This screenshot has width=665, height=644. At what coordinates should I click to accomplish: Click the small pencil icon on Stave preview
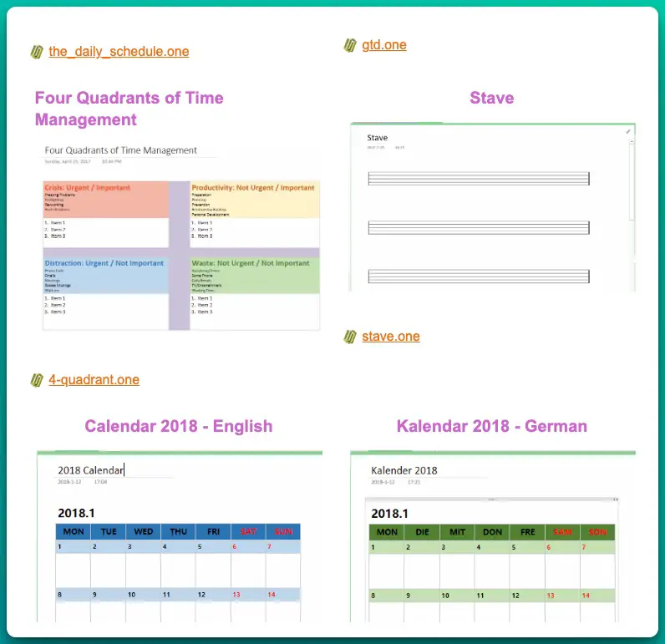pos(628,131)
